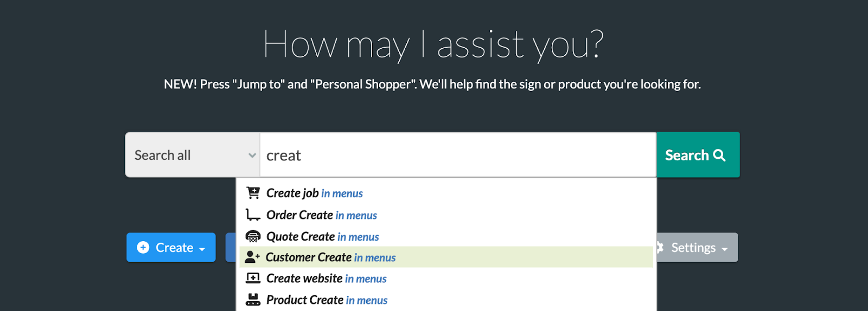Click the magnifier icon in Search button
The height and width of the screenshot is (311, 868).
pos(719,155)
